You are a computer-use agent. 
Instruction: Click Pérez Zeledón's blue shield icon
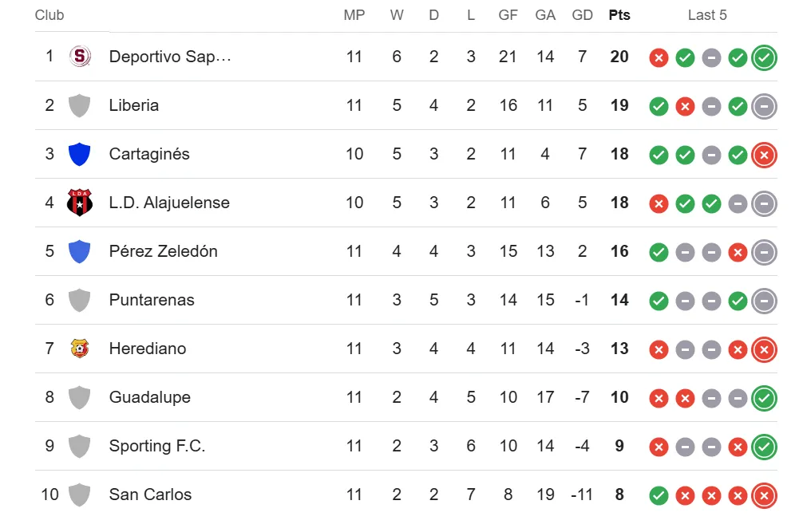(x=80, y=251)
